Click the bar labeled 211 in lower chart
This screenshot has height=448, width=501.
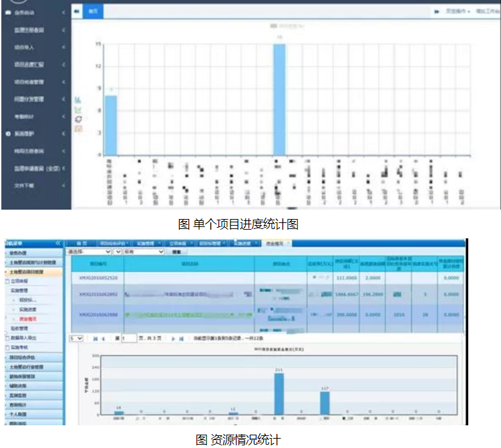(x=279, y=394)
